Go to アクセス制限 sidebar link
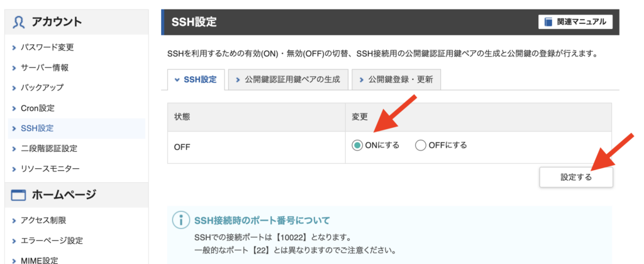The width and height of the screenshot is (644, 264). 43,221
